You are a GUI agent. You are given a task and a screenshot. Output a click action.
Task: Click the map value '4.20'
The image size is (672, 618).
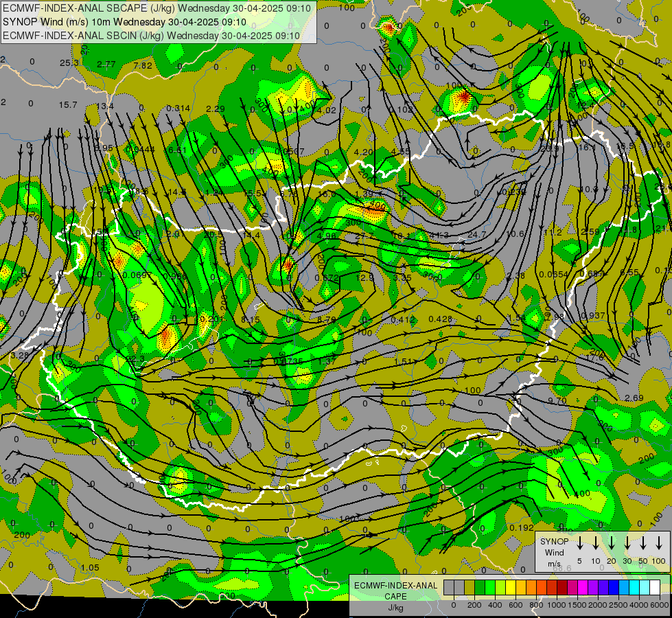point(363,152)
